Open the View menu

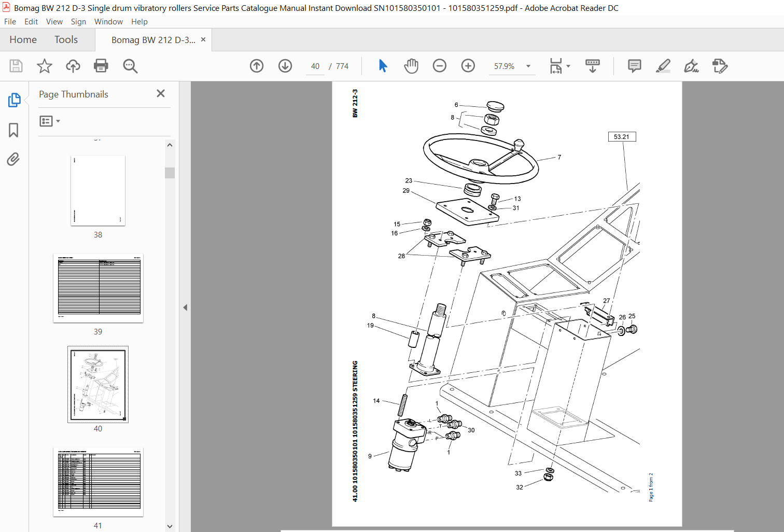pyautogui.click(x=54, y=22)
